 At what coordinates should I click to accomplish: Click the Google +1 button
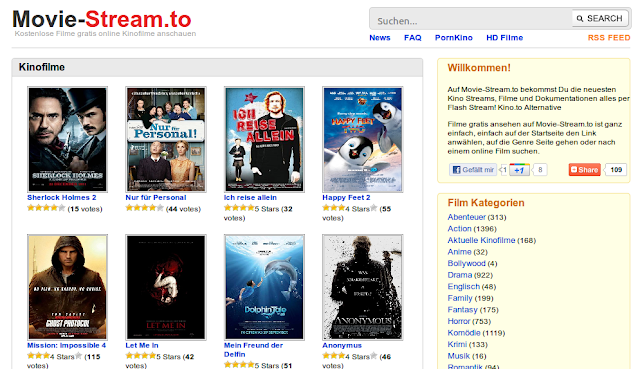coord(519,170)
